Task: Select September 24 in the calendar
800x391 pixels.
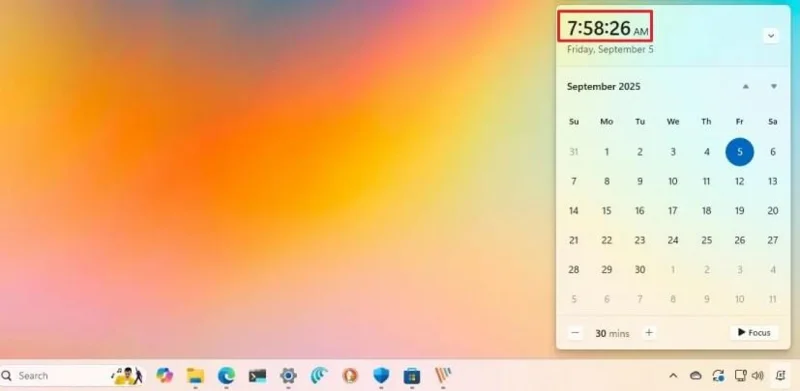Action: pyautogui.click(x=673, y=240)
